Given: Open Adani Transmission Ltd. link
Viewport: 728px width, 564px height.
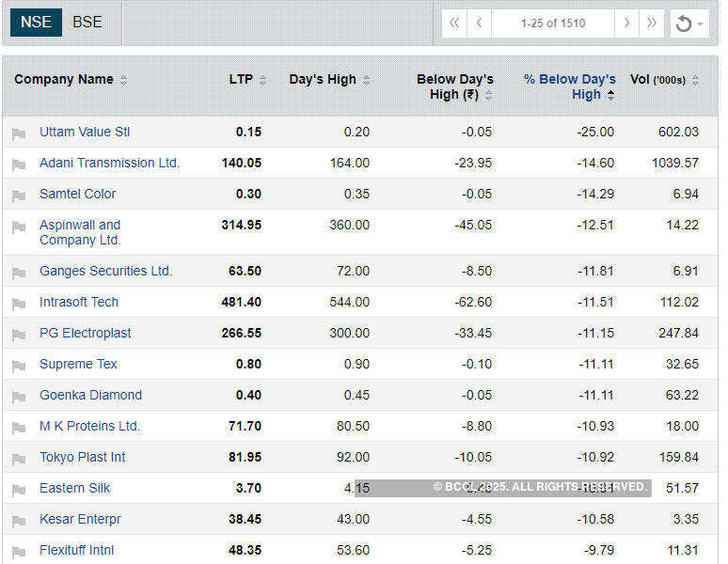Looking at the screenshot, I should 109,163.
